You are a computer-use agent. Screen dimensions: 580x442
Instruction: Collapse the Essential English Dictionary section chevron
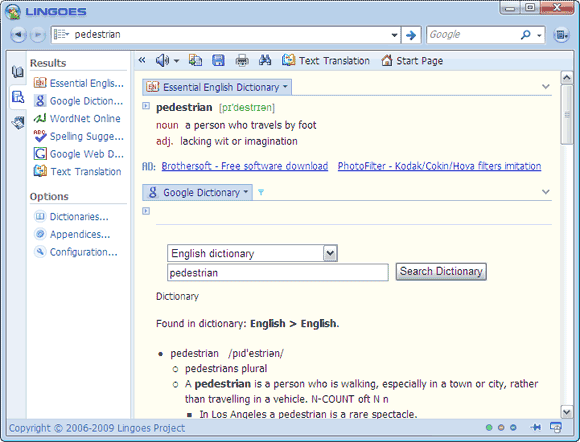click(546, 87)
